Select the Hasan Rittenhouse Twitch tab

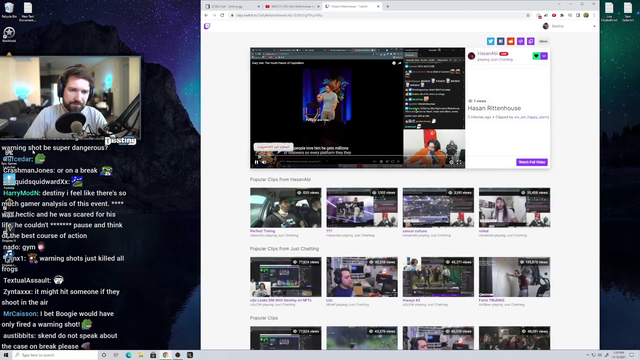pyautogui.click(x=351, y=7)
